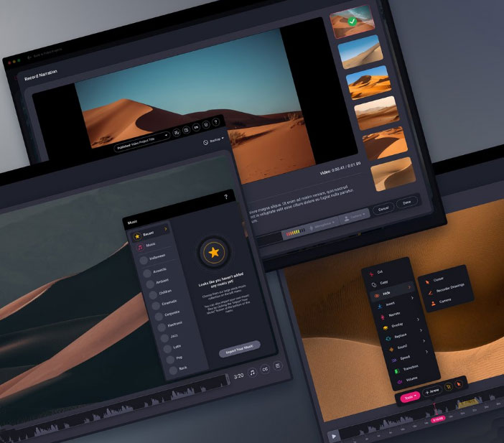Click the Cancel button in narration window

[383, 209]
